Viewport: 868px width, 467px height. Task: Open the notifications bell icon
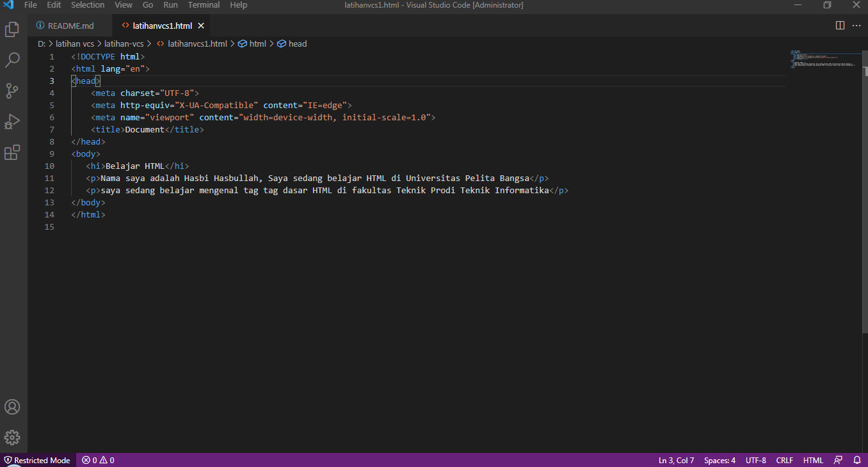(857, 460)
